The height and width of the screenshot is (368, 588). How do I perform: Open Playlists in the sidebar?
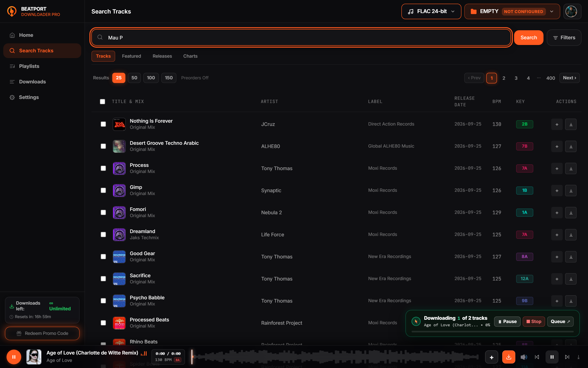pos(42,66)
